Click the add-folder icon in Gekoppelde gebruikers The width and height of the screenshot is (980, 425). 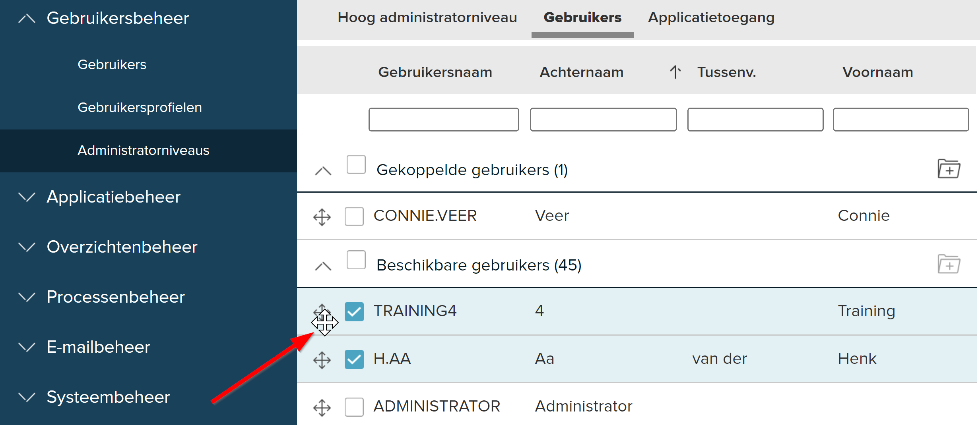click(x=949, y=169)
